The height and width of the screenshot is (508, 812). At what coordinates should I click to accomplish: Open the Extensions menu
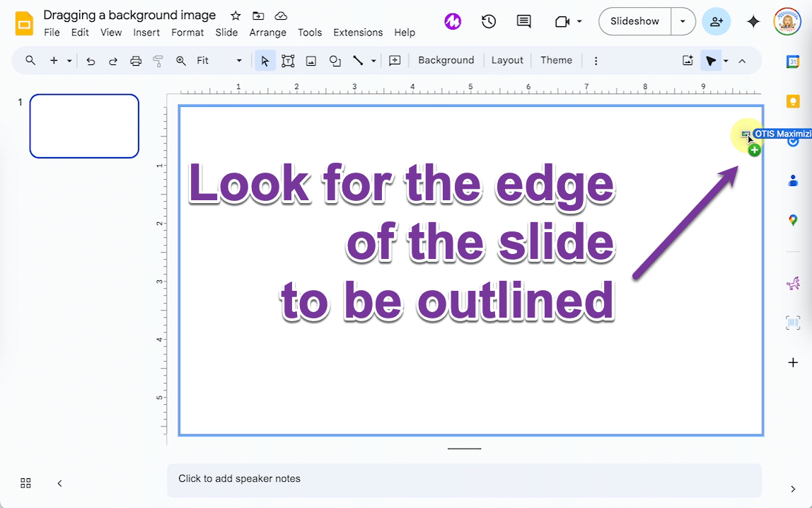(358, 32)
